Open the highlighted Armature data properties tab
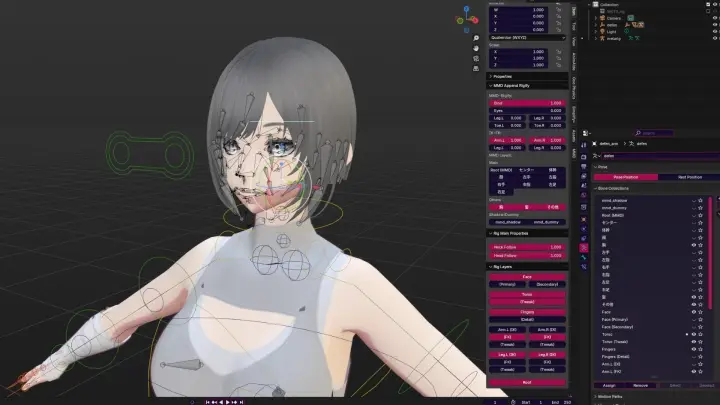The height and width of the screenshot is (405, 720). click(584, 248)
